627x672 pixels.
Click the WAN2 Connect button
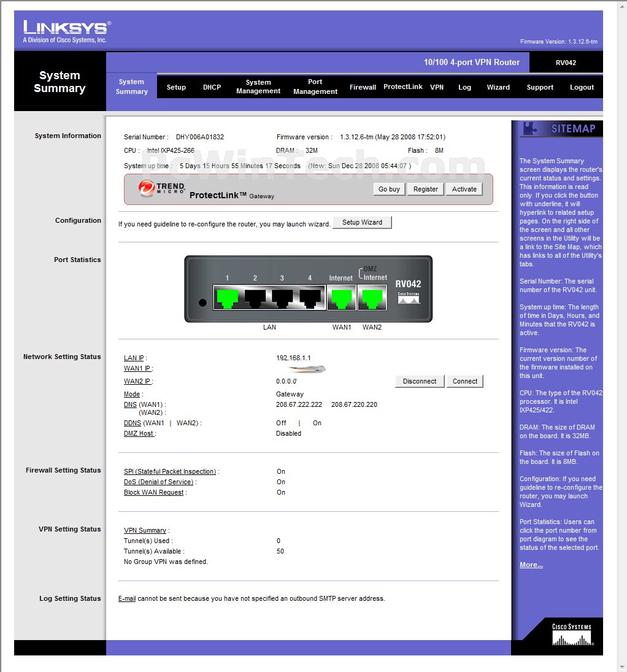click(x=465, y=382)
